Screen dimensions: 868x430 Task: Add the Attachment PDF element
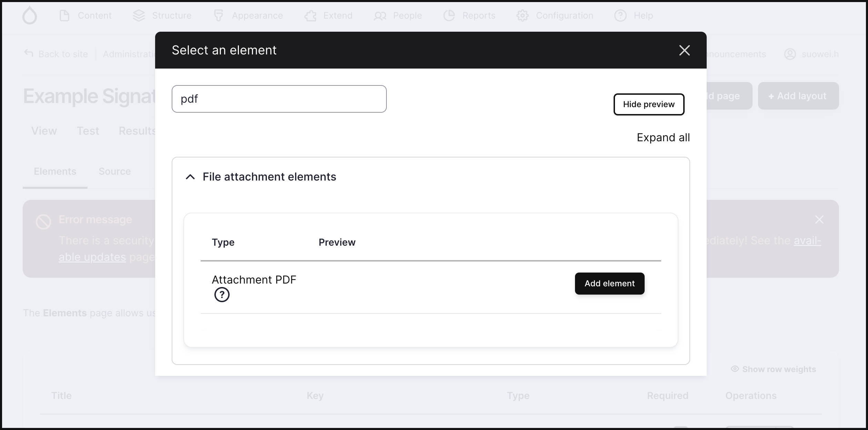(609, 284)
